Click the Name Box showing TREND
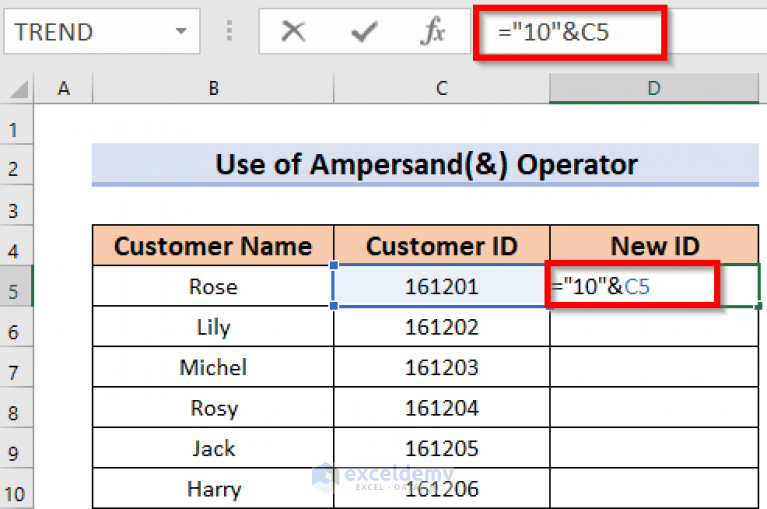Viewport: 767px width, 509px height. [x=102, y=31]
